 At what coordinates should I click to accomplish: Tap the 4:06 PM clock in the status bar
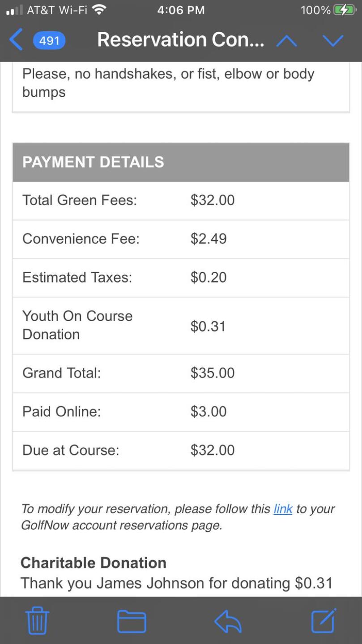pos(181,10)
